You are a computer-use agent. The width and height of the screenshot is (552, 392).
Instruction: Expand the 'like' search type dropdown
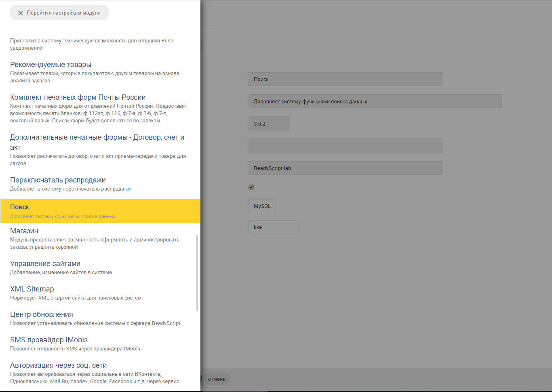pos(274,227)
